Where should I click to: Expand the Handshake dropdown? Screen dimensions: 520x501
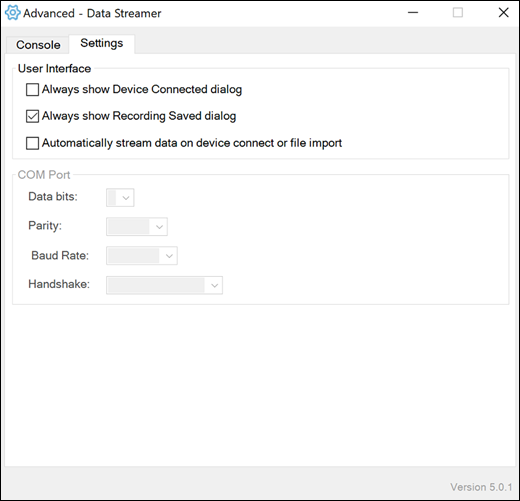164,285
